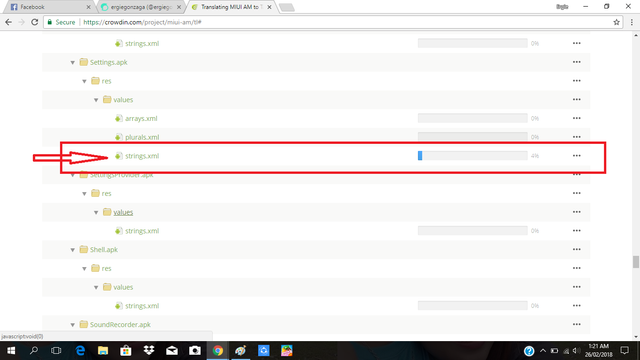Open more options for the 4% strings.xml row
The width and height of the screenshot is (640, 360).
[x=576, y=156]
